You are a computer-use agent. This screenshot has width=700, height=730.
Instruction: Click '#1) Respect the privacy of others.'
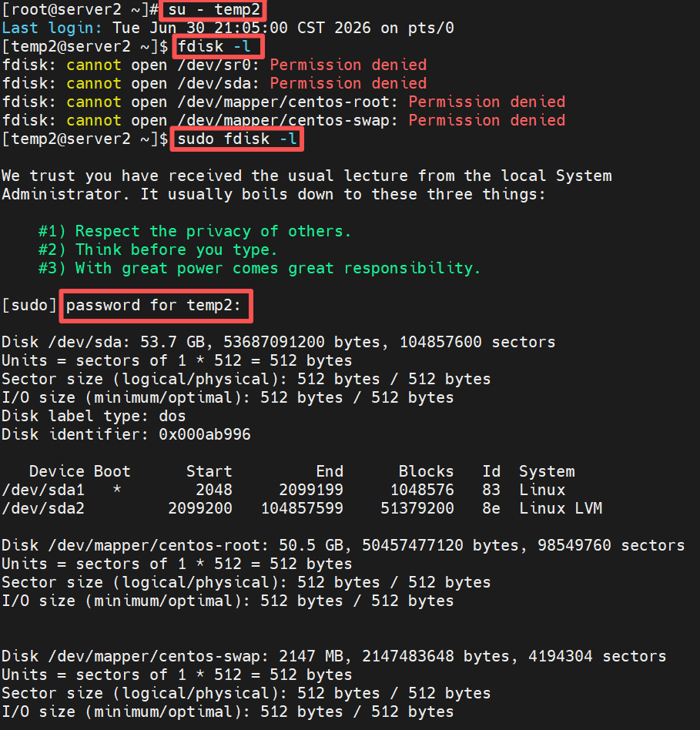pyautogui.click(x=195, y=231)
